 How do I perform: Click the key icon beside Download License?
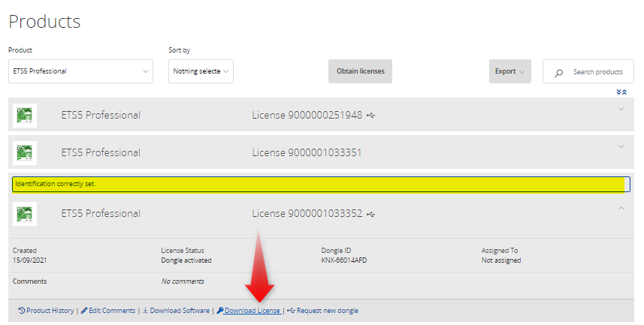(x=220, y=311)
